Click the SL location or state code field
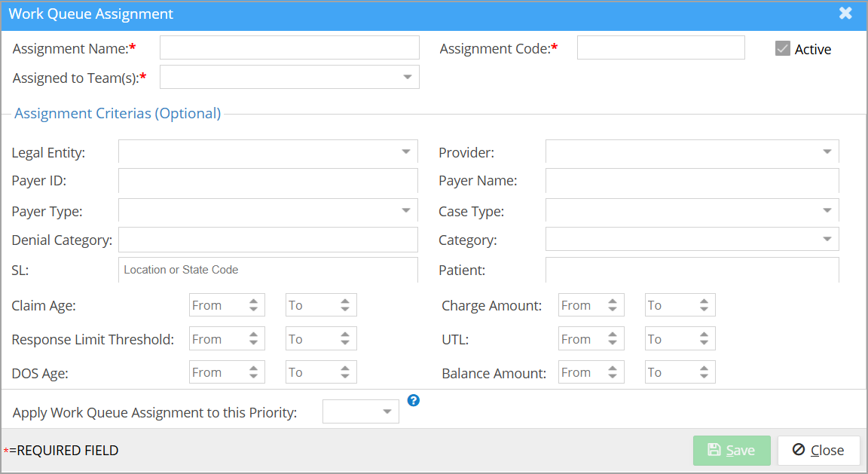The width and height of the screenshot is (868, 474). [x=267, y=270]
